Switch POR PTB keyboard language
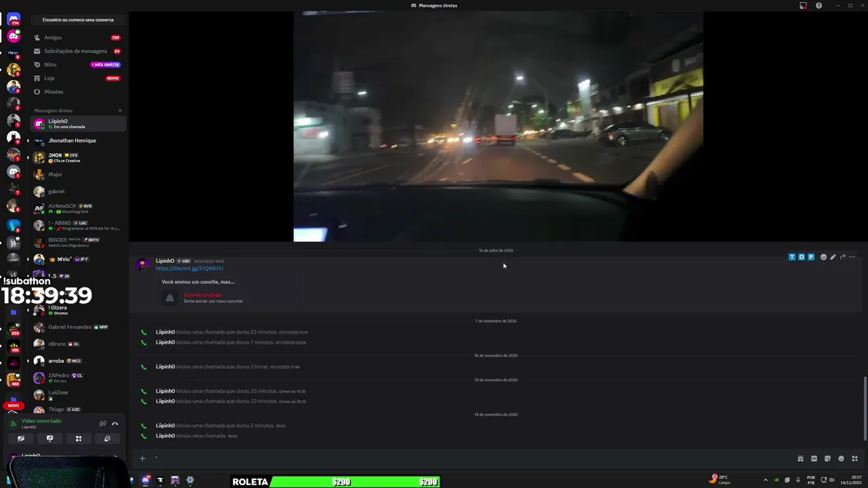The height and width of the screenshot is (488, 868). [x=811, y=479]
